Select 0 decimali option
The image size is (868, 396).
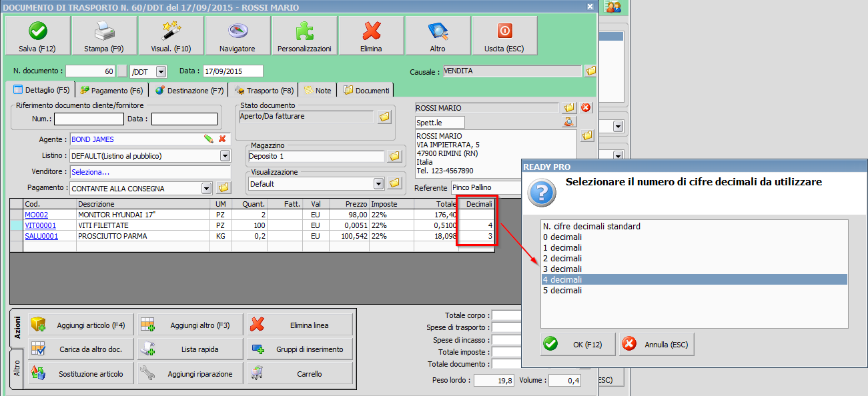[x=694, y=237]
